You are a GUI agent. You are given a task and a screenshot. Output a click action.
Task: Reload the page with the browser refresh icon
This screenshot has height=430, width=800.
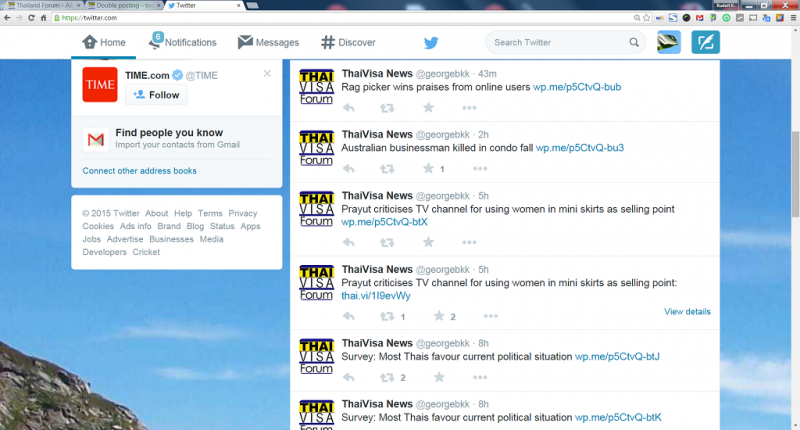click(31, 17)
